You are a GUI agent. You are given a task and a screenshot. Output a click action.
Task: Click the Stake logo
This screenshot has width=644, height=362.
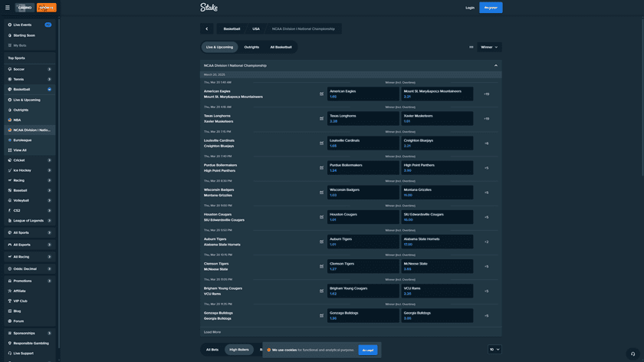pos(209,8)
